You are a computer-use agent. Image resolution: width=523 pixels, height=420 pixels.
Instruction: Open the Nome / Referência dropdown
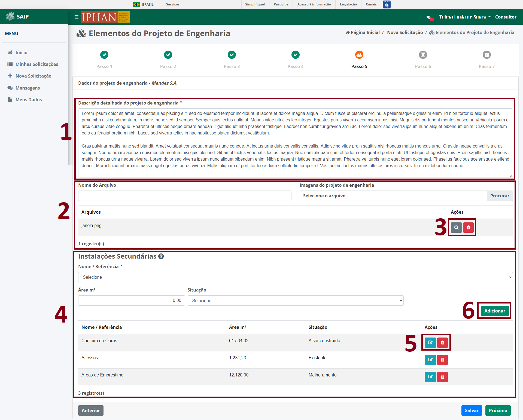point(295,277)
